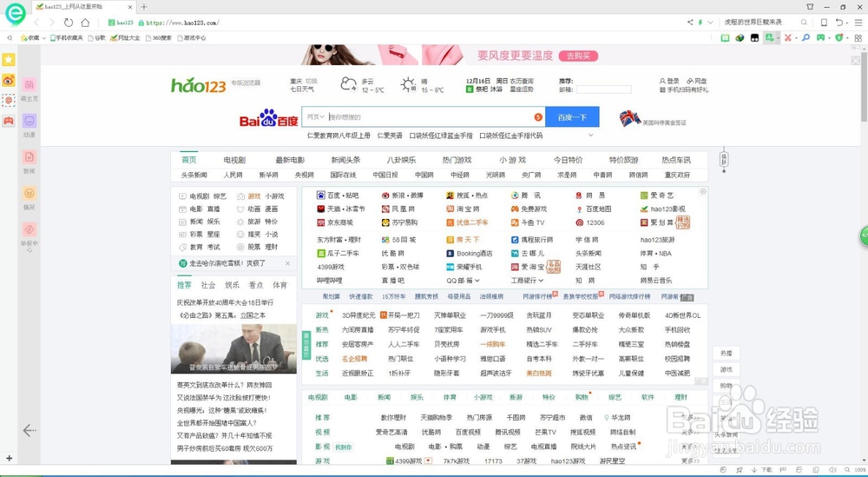Click the 邮箱 input field
Image resolution: width=868 pixels, height=477 pixels.
tap(603, 89)
